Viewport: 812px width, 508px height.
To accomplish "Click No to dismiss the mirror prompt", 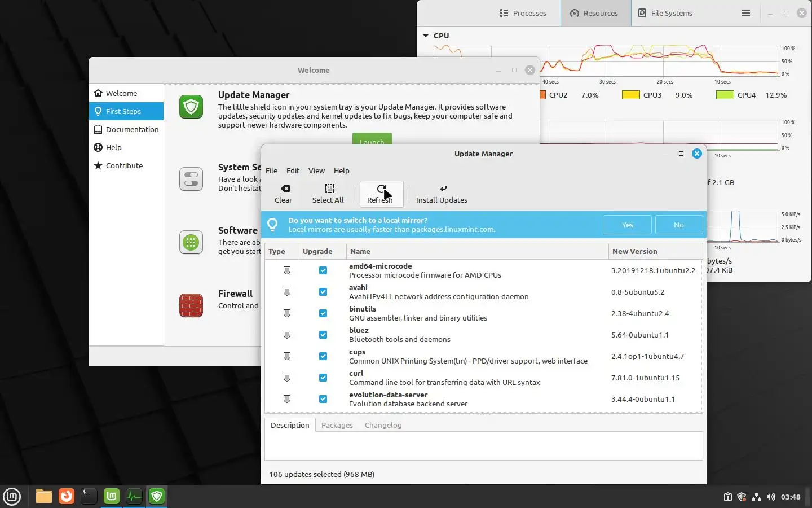I will coord(679,225).
